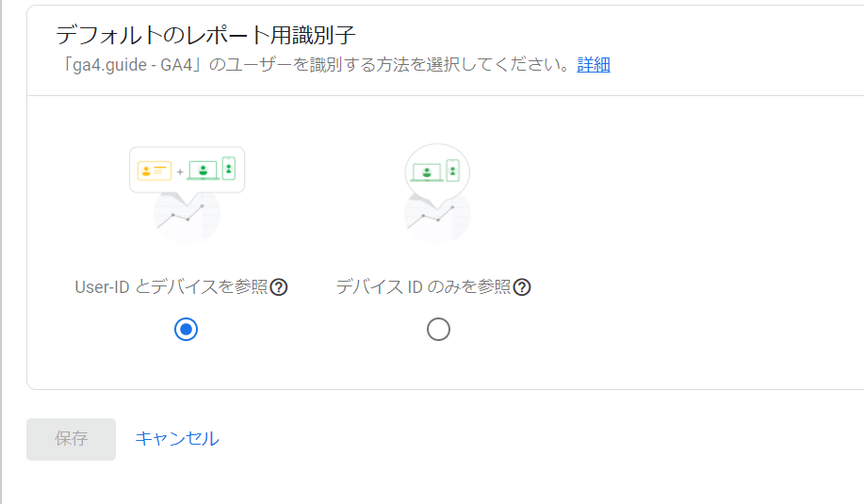Image resolution: width=864 pixels, height=504 pixels.
Task: Open help icon beside デバイス ID のみを参照
Action: point(522,287)
